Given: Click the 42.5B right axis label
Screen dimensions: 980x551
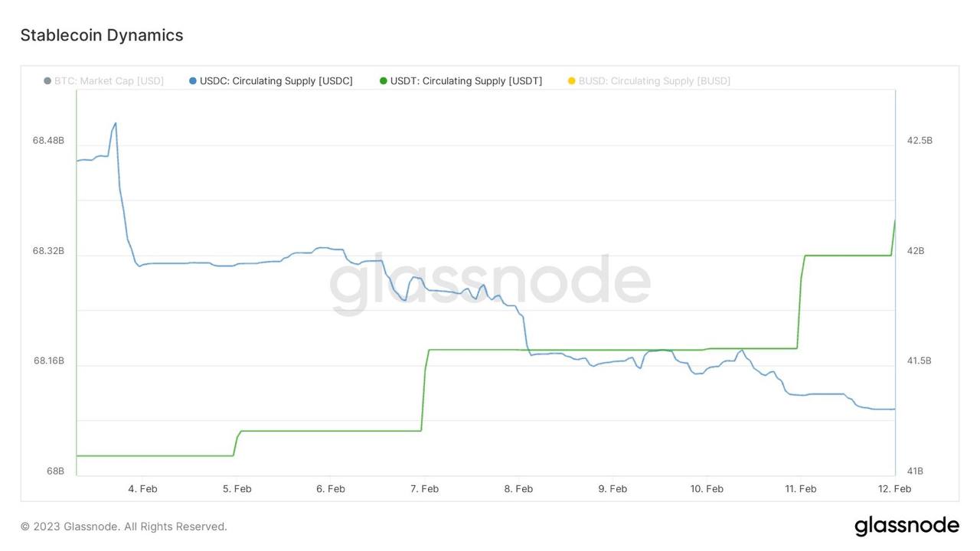Looking at the screenshot, I should pyautogui.click(x=920, y=141).
